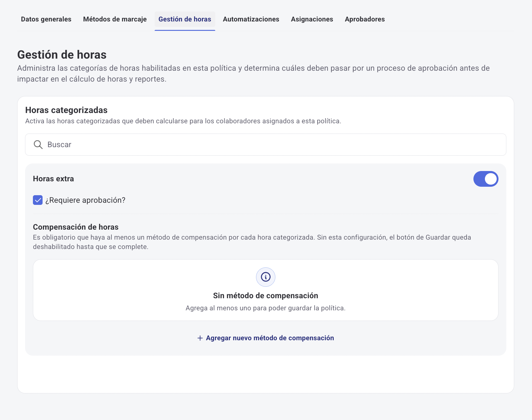Click the magnifying glass search icon
The width and height of the screenshot is (532, 420).
point(38,145)
